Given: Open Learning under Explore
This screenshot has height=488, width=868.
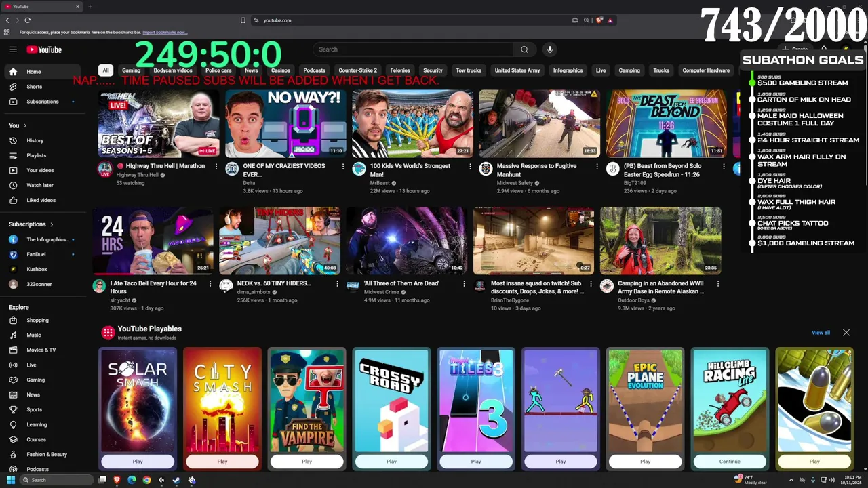Looking at the screenshot, I should pos(43,424).
